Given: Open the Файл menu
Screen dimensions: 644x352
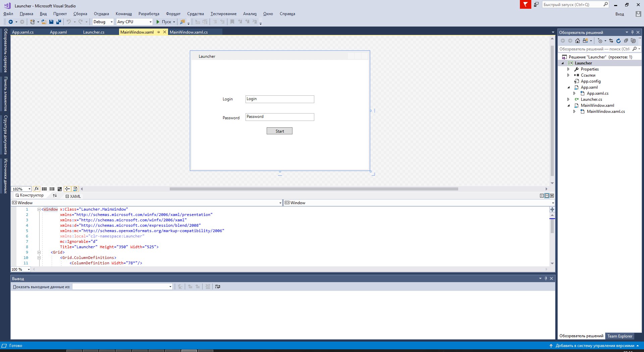Looking at the screenshot, I should click(x=8, y=14).
